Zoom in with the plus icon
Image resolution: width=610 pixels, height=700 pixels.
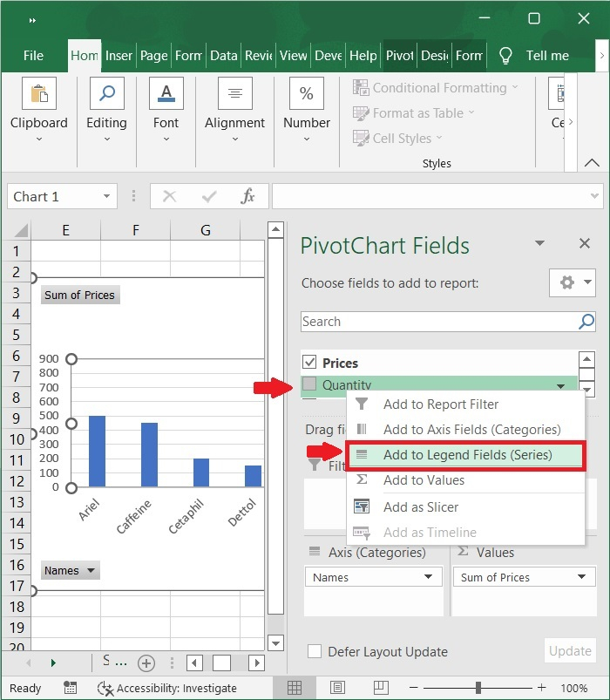(542, 688)
